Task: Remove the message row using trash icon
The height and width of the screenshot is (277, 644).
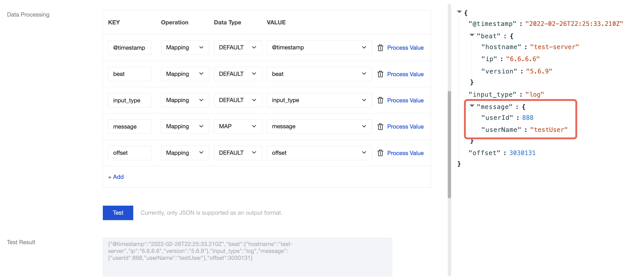Action: click(380, 127)
